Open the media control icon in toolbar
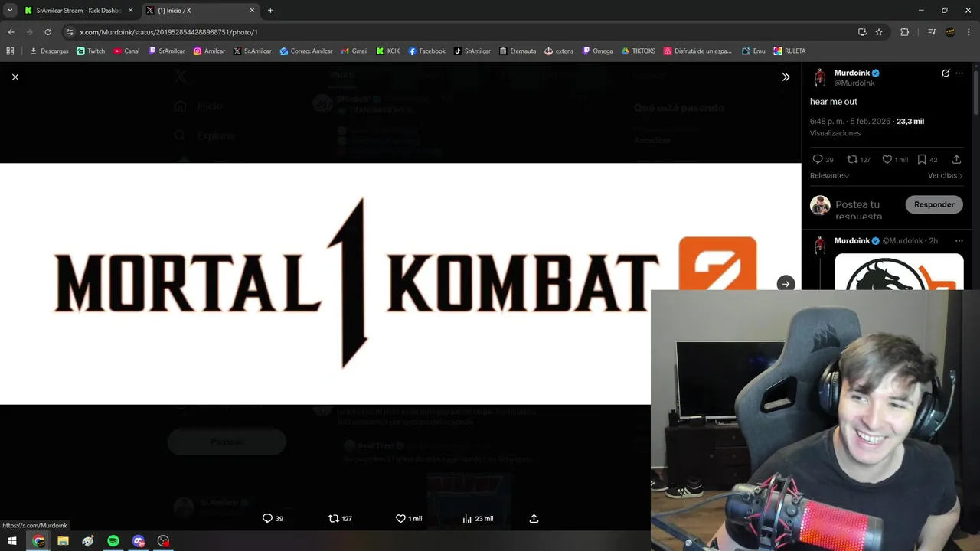 coord(932,32)
